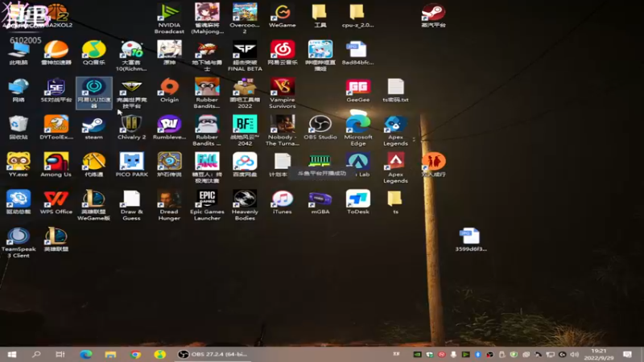Viewport: 644px width, 362px height.
Task: Open the 3599d6f3 JPG file
Action: (471, 240)
